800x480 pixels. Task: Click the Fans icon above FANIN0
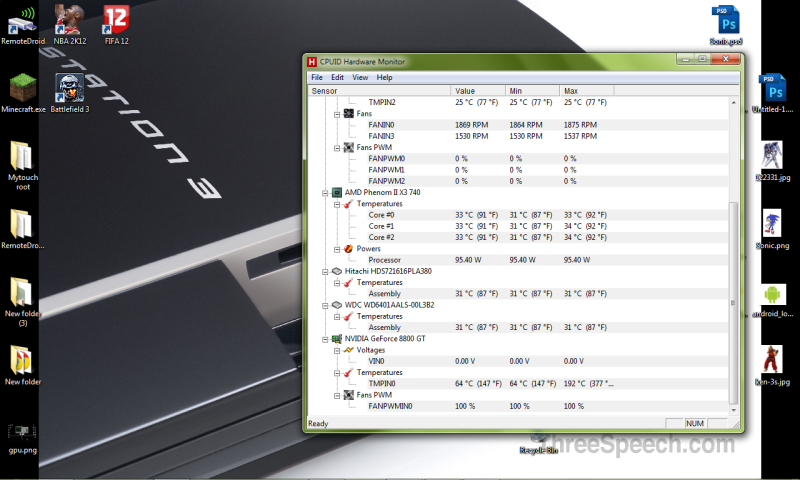(x=348, y=114)
